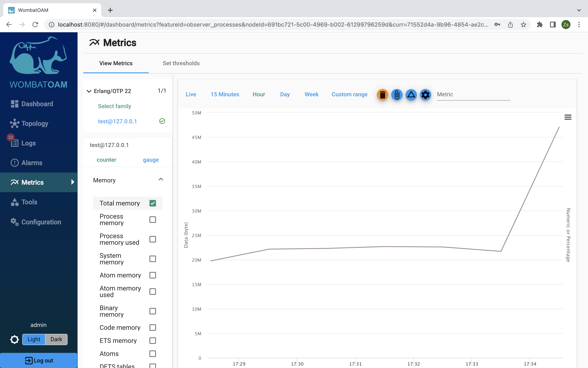The width and height of the screenshot is (588, 368).
Task: Click the share page icon
Action: pos(510,25)
